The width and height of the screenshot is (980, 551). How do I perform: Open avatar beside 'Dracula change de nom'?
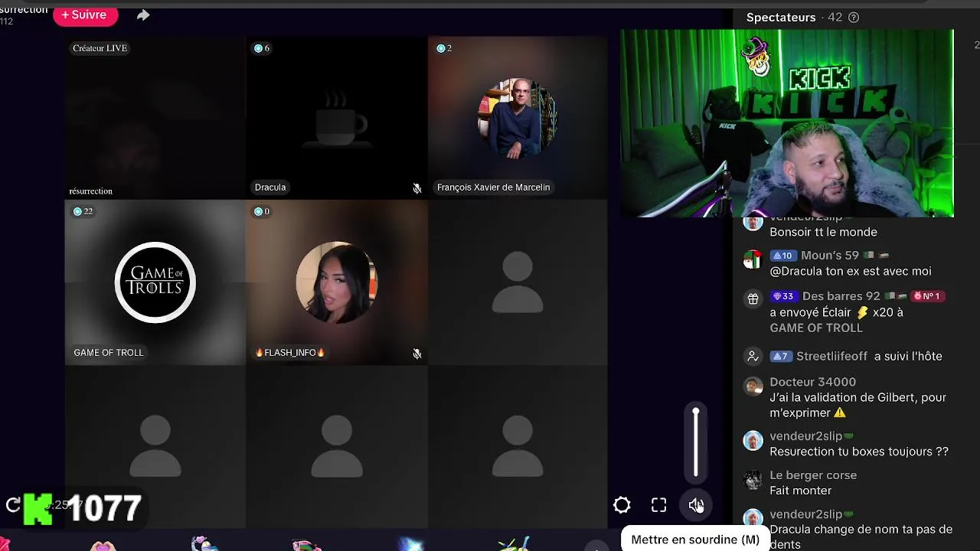[x=753, y=519]
